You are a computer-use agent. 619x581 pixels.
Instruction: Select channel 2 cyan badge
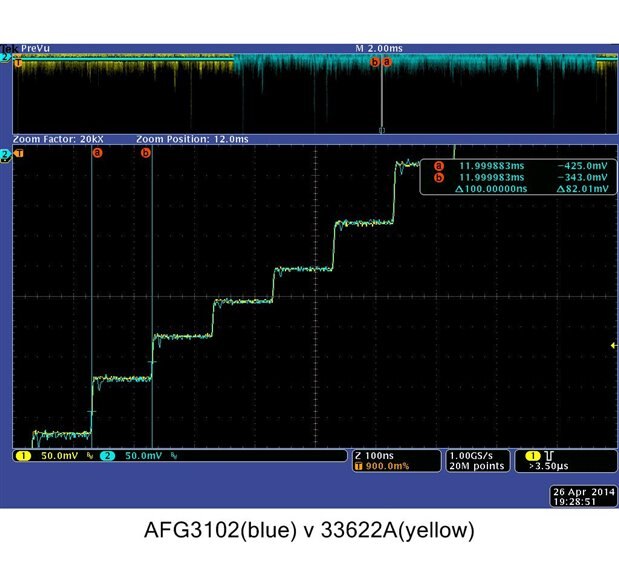tap(107, 456)
